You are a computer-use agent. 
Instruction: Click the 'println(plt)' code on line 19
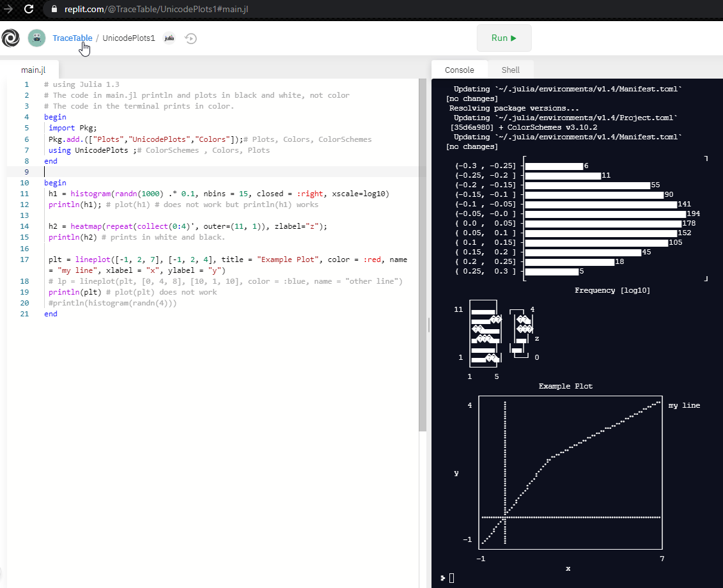pos(75,292)
